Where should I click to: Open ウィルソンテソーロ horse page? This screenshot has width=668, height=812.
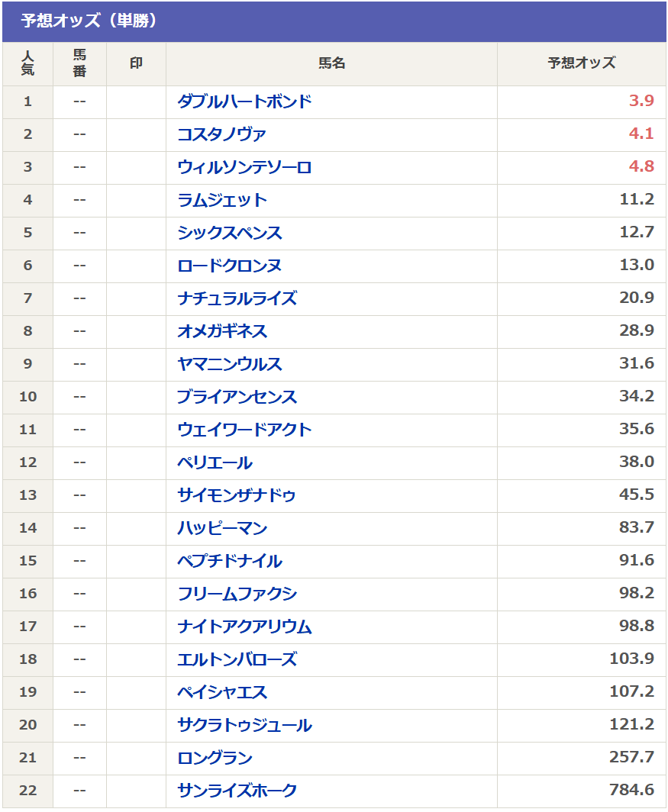(x=244, y=167)
